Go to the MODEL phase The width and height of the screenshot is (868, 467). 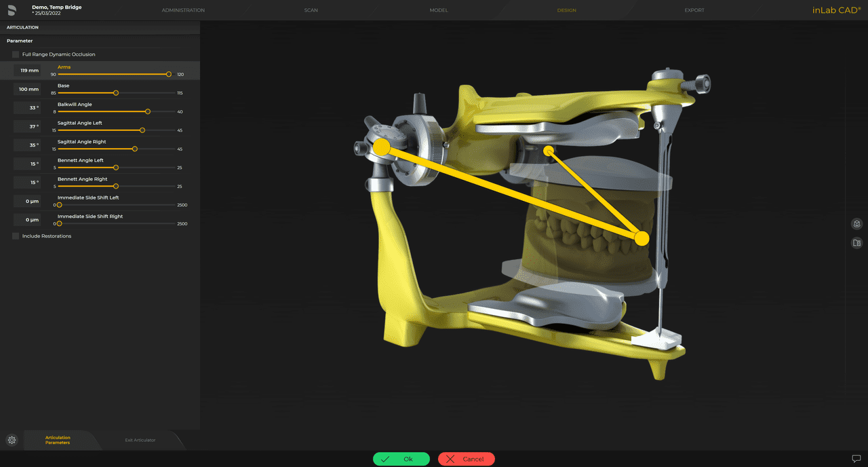coord(439,10)
